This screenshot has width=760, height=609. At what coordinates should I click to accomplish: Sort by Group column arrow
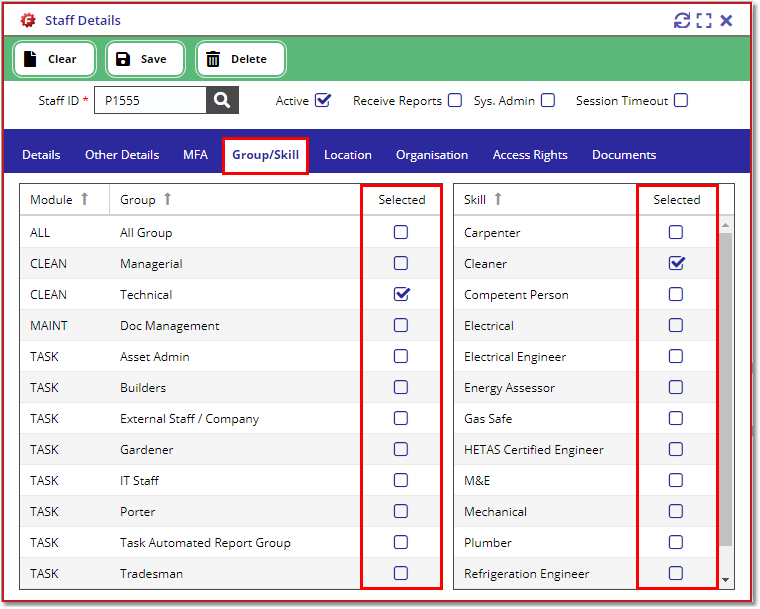click(x=167, y=199)
